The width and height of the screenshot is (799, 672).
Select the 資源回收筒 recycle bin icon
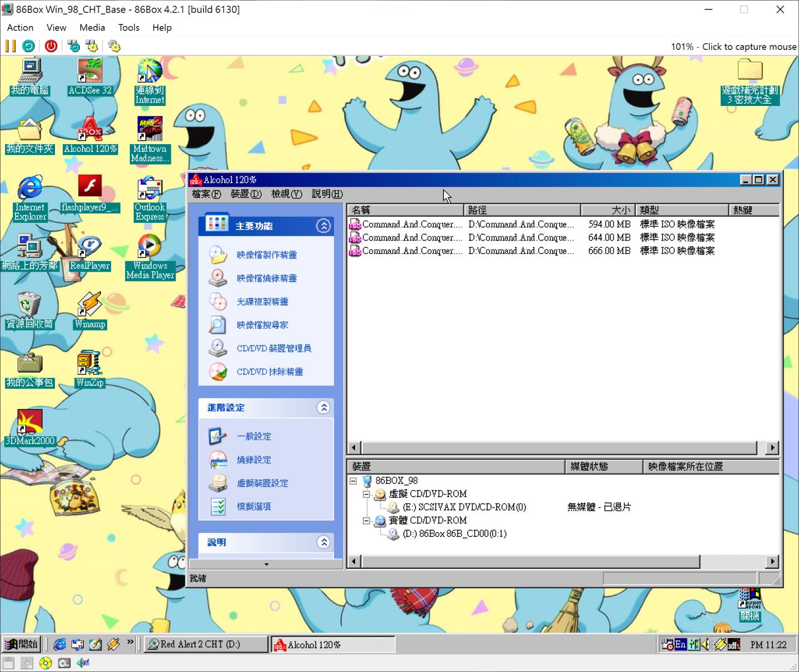pyautogui.click(x=30, y=310)
